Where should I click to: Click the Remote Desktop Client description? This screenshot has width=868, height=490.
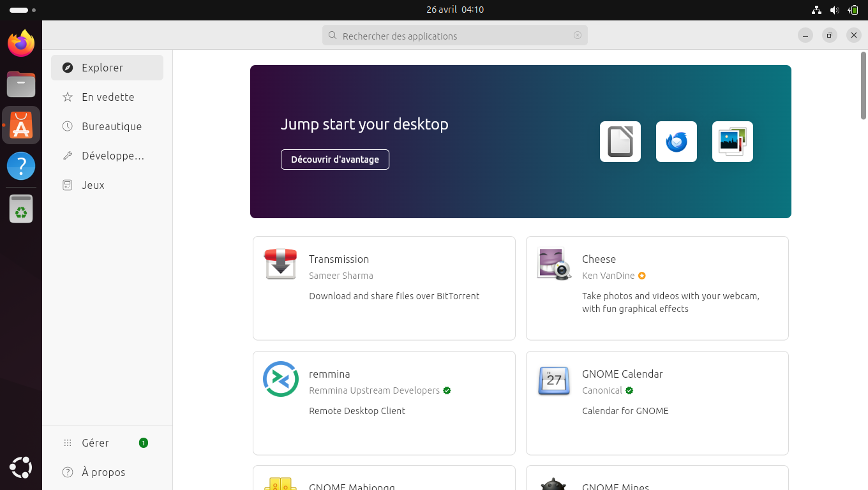[357, 411]
